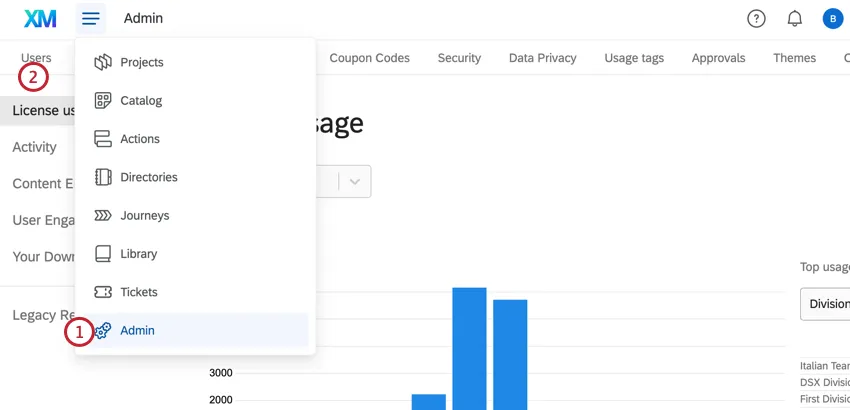Click the Catalog icon in menu
The image size is (850, 410).
(x=103, y=100)
